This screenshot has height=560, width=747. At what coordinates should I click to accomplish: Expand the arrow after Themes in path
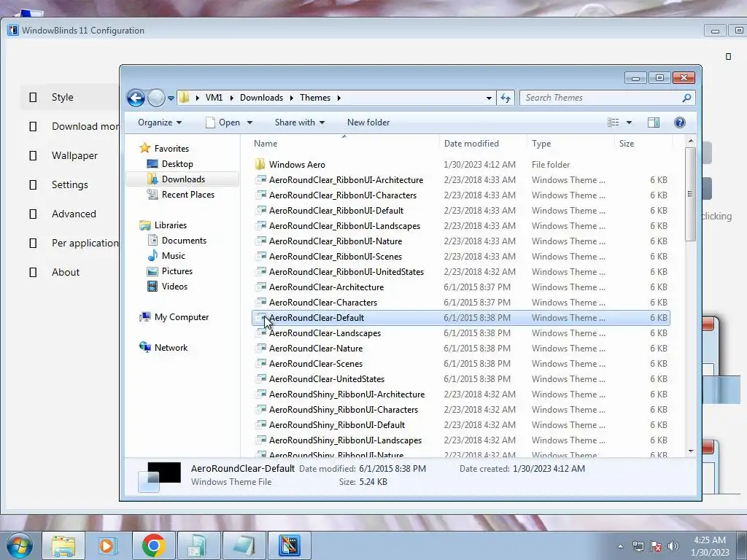point(339,98)
